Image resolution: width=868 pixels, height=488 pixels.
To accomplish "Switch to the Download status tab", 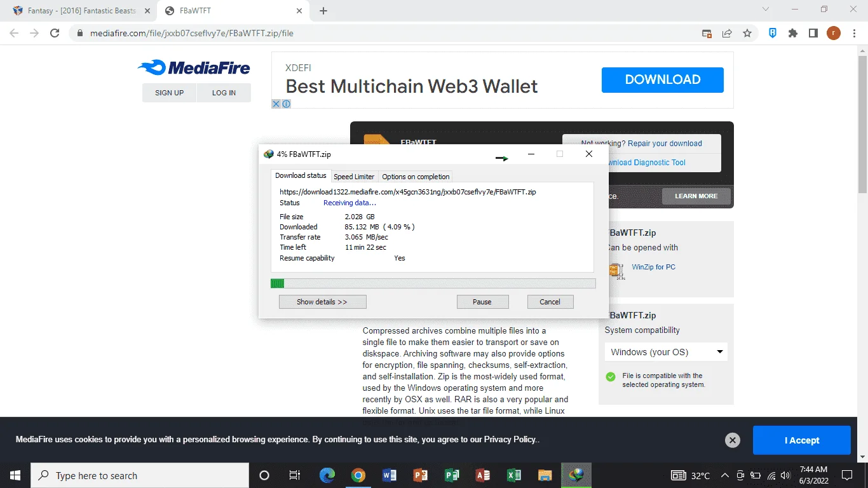I will point(301,176).
